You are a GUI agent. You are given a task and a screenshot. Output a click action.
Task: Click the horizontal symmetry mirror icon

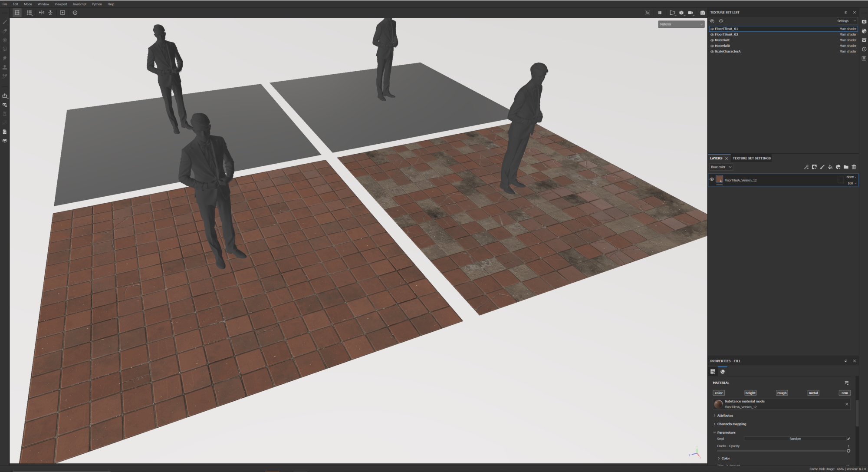click(x=41, y=13)
